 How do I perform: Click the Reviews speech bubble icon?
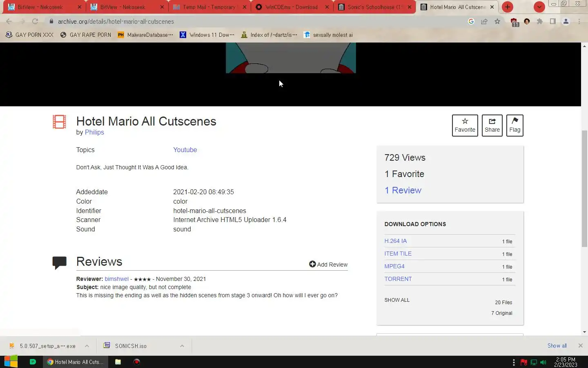click(x=59, y=263)
